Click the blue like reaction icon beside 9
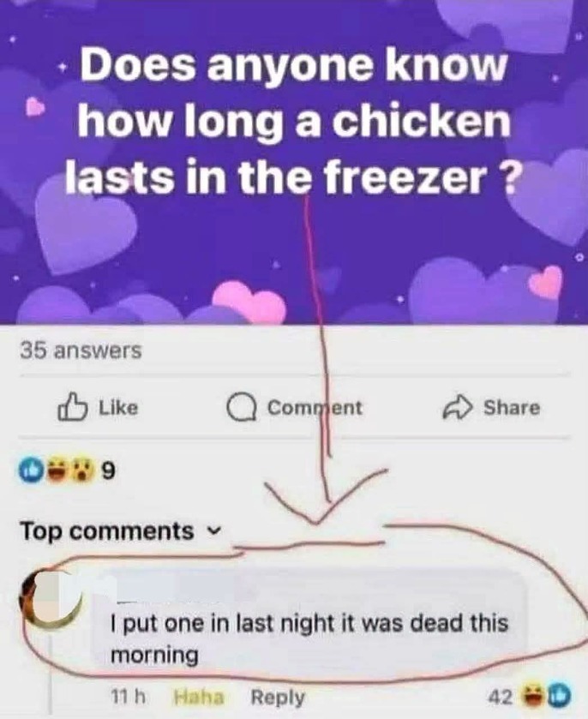 [x=27, y=471]
